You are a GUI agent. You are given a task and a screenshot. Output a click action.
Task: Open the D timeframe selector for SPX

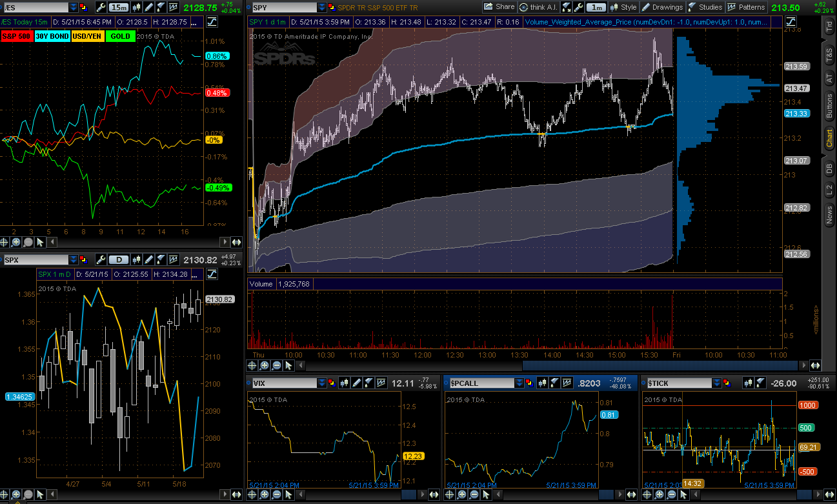119,259
